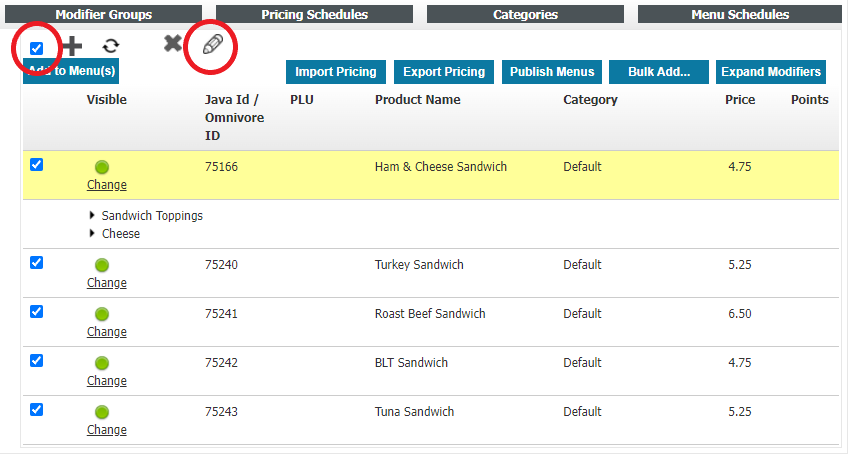Click the Expand Modifiers button
849x475 pixels.
771,72
